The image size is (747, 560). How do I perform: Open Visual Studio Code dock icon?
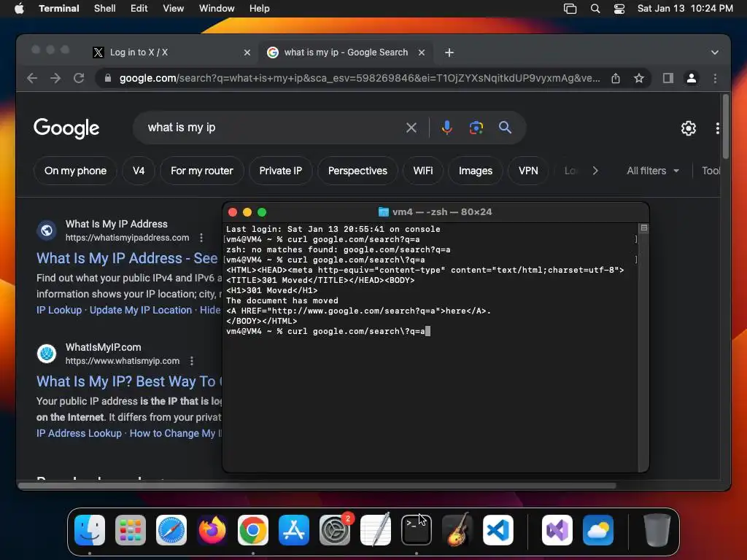(498, 530)
